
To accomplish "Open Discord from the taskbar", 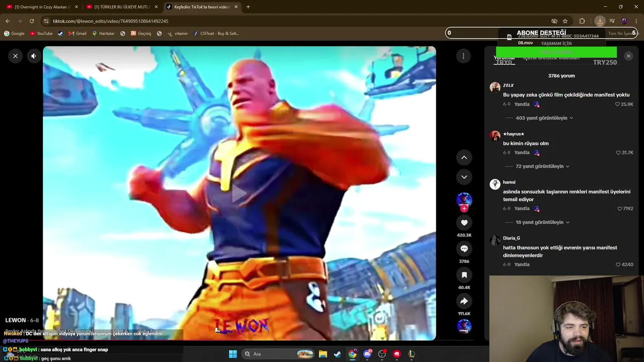I will [x=367, y=354].
